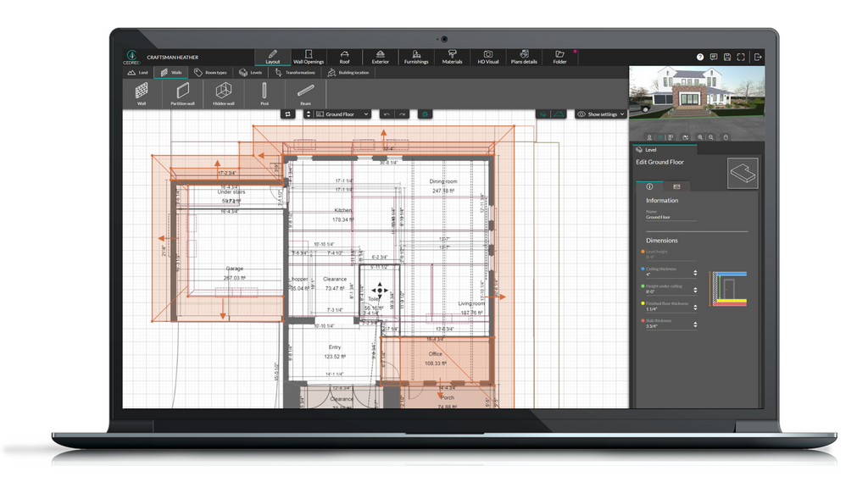Edit the Name field Ground Floor
This screenshot has height=488, width=868.
(671, 217)
